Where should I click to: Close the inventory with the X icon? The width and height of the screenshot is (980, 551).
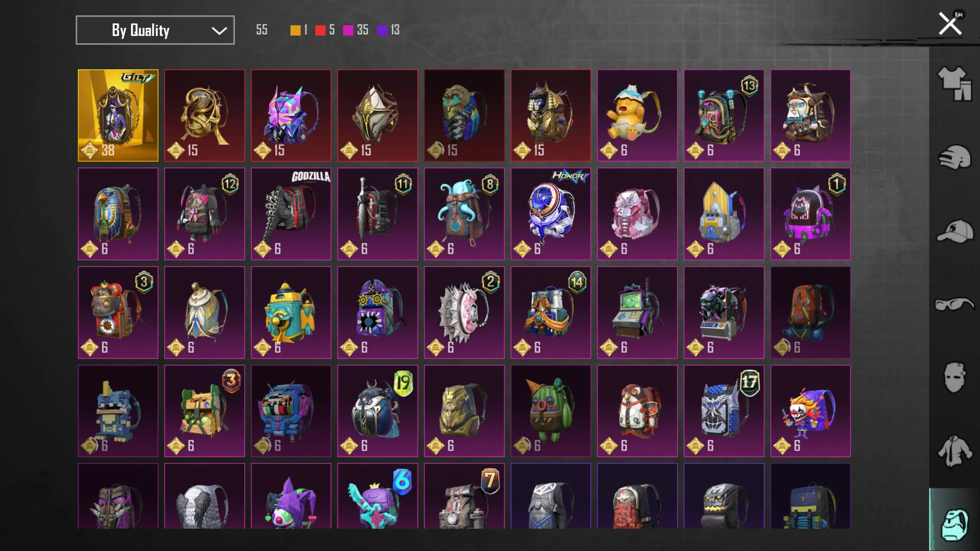tap(950, 24)
